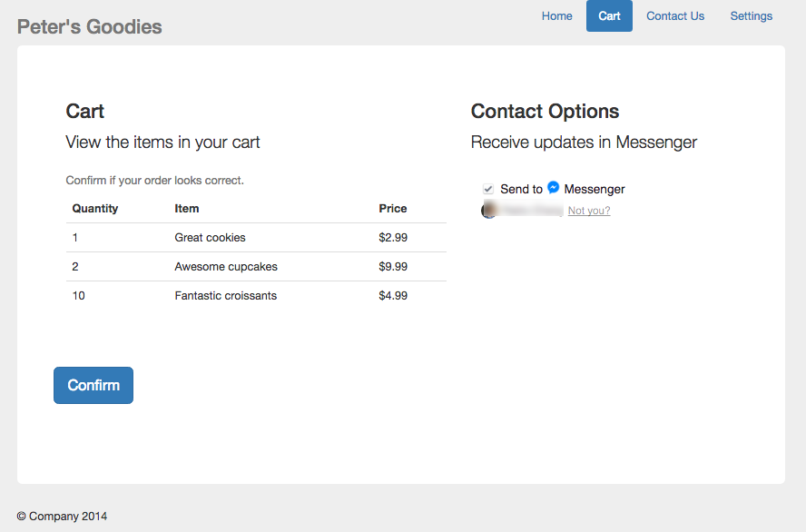
Task: Click the Peter's Goodies site title
Action: tap(89, 27)
